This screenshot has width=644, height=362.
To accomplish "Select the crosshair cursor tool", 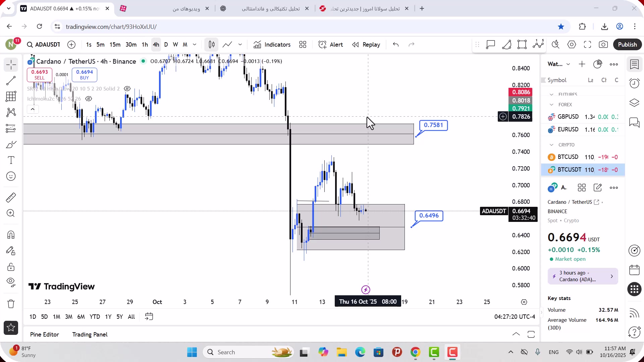I will 11,65.
